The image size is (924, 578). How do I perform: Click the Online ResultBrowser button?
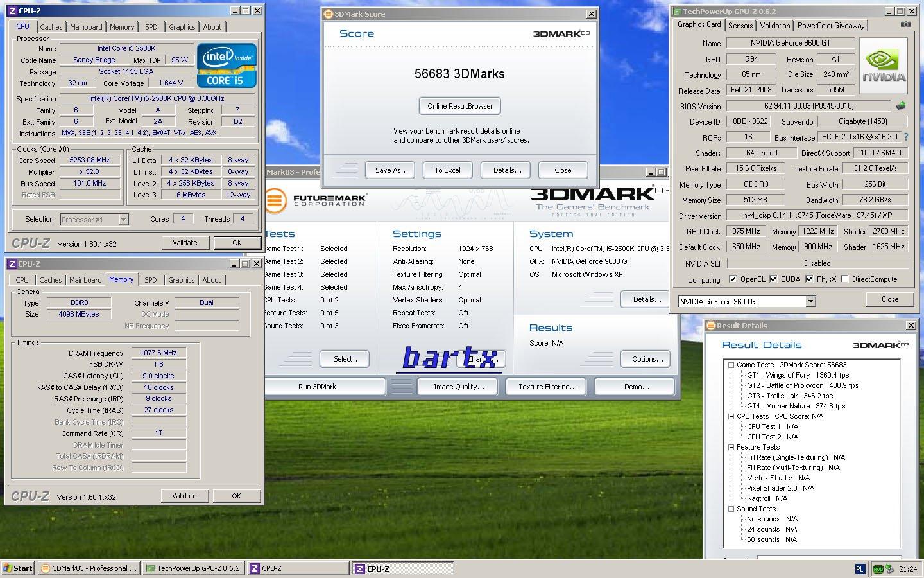[x=460, y=106]
